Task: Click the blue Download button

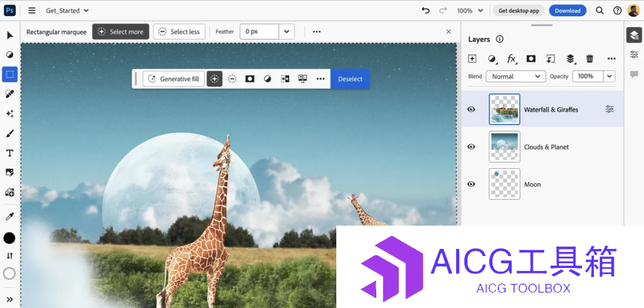Action: click(568, 11)
